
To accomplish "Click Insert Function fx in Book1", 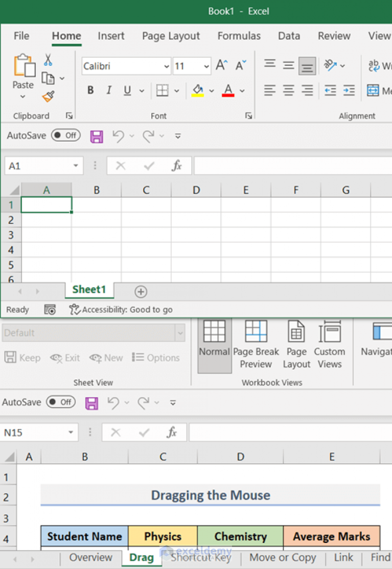I will [x=177, y=166].
